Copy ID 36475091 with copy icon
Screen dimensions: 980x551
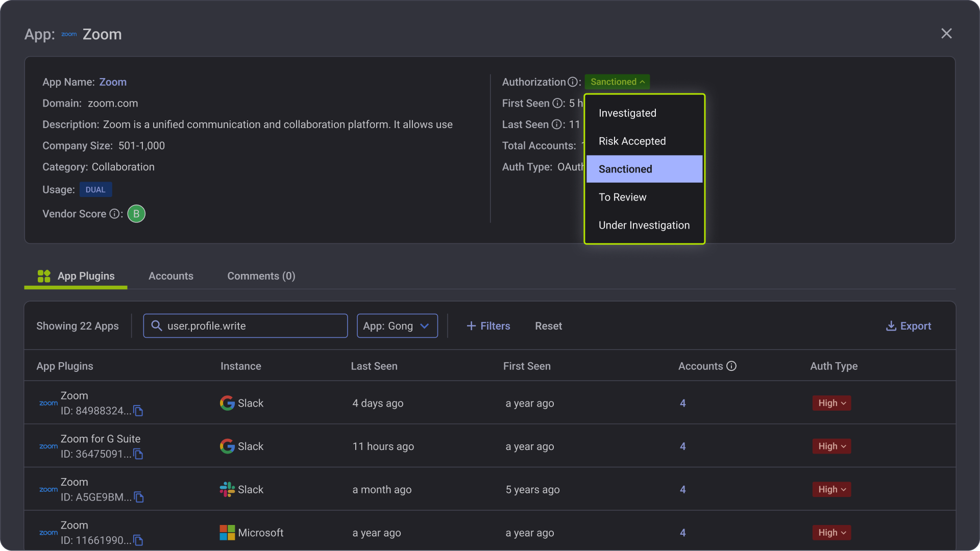[138, 454]
